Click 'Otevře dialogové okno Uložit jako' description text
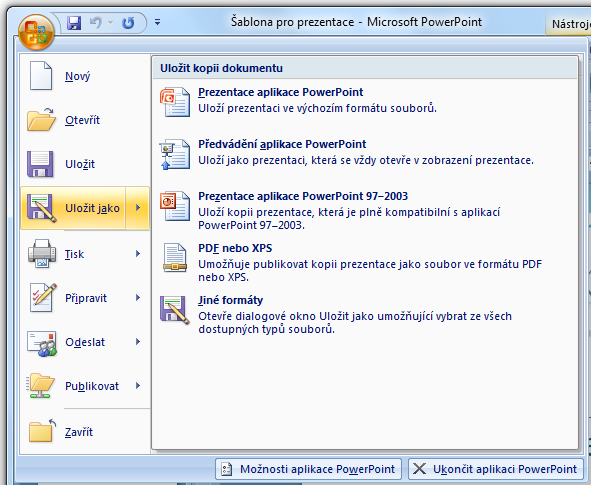Image resolution: width=591 pixels, height=485 pixels. pyautogui.click(x=355, y=323)
